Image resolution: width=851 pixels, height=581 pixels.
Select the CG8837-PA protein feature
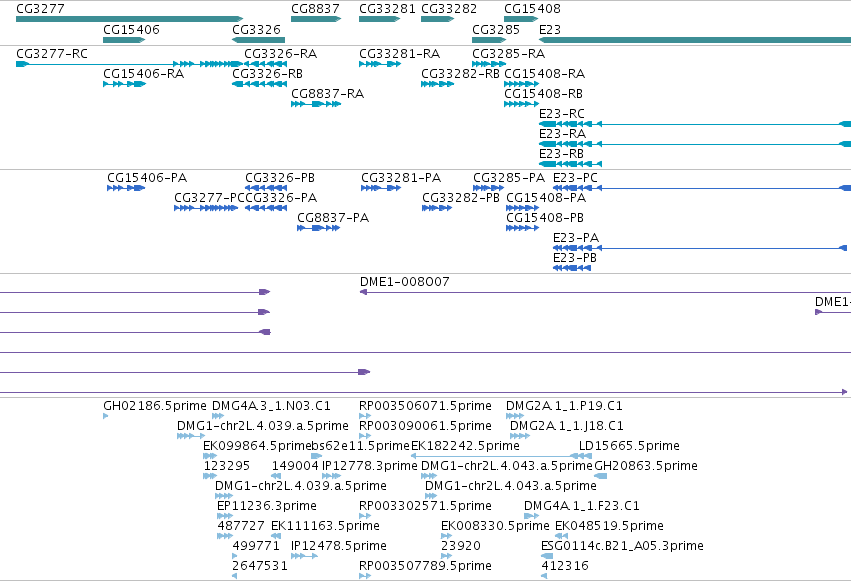(319, 228)
